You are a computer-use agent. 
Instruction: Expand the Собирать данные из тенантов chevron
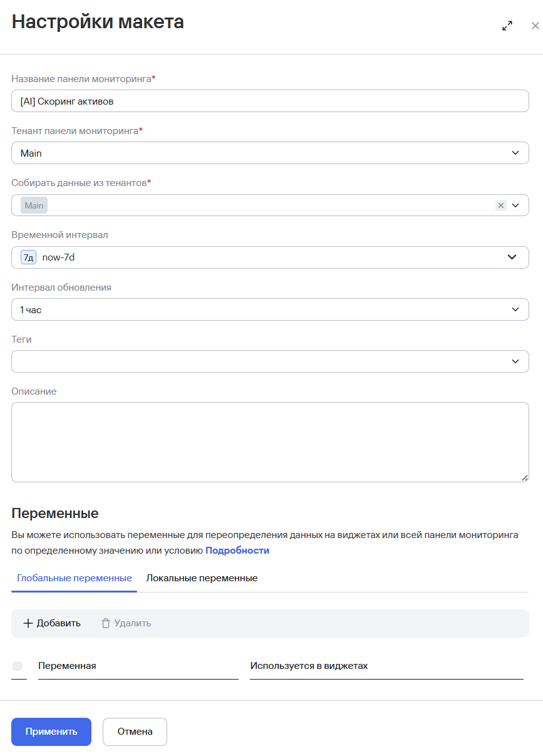point(515,205)
